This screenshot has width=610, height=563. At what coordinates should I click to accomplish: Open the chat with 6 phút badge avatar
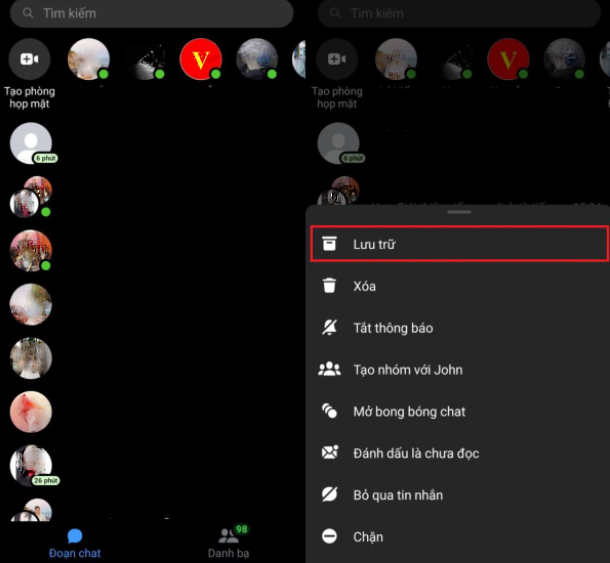tap(30, 144)
